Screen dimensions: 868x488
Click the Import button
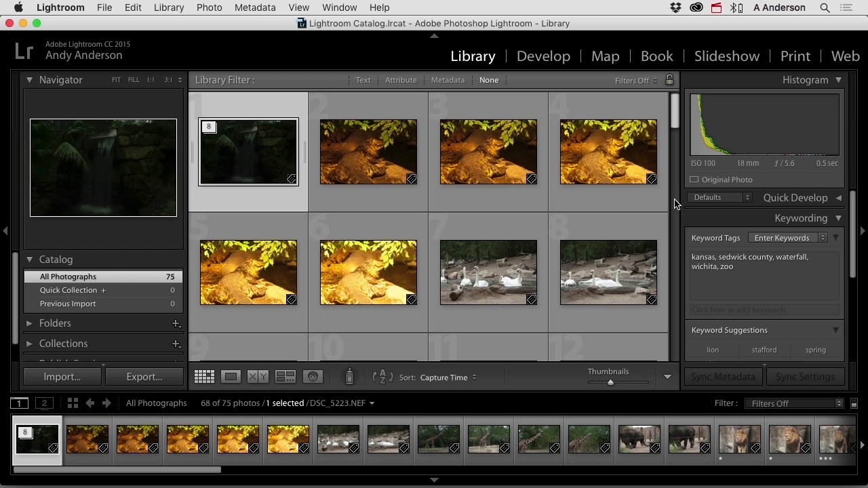pyautogui.click(x=62, y=377)
